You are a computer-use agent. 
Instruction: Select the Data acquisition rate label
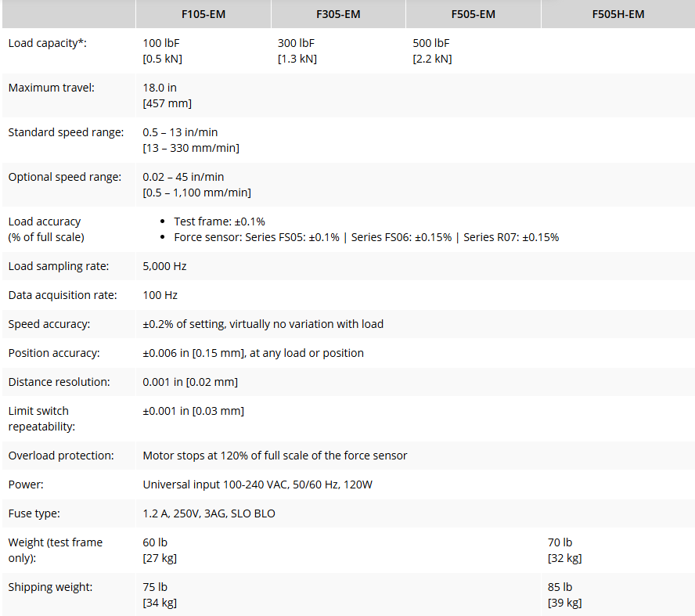63,295
